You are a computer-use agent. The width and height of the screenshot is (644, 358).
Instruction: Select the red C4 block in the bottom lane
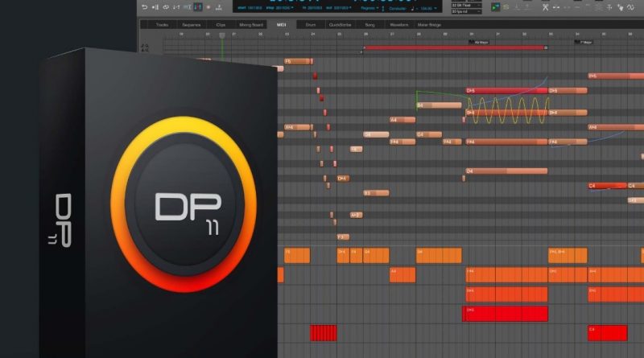608,333
